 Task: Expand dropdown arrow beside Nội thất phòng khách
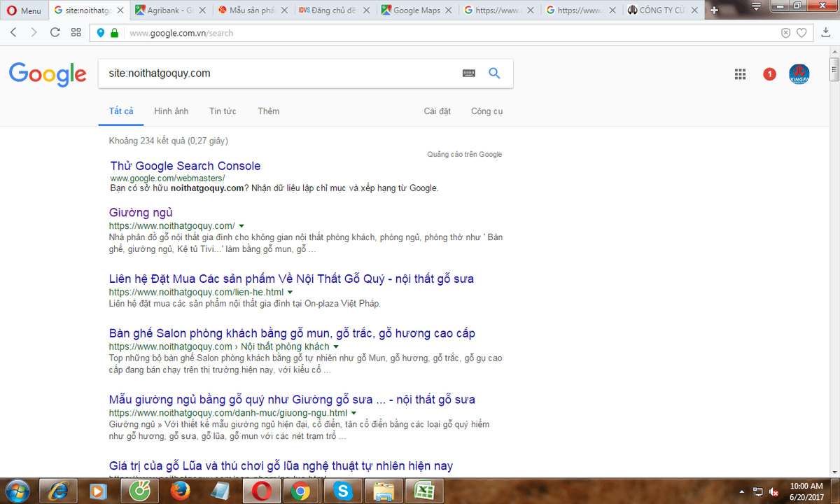[336, 346]
